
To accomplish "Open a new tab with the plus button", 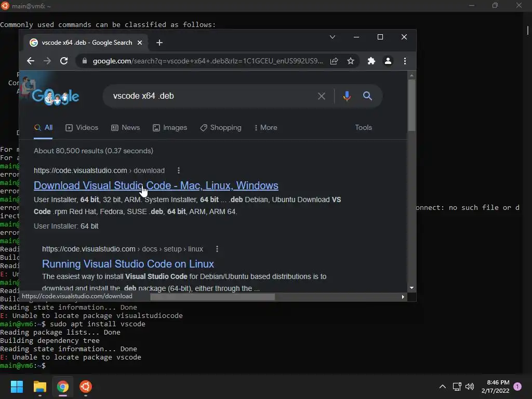I will tap(159, 43).
